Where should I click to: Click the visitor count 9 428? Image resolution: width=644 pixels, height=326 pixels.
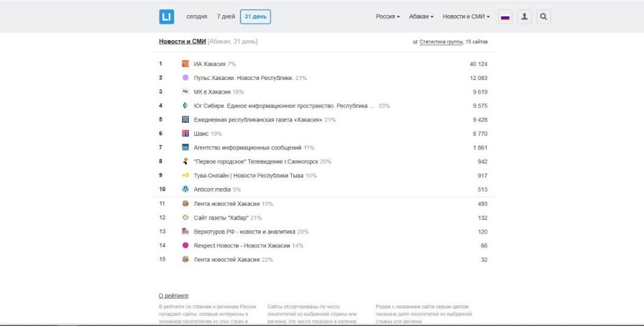tap(480, 120)
